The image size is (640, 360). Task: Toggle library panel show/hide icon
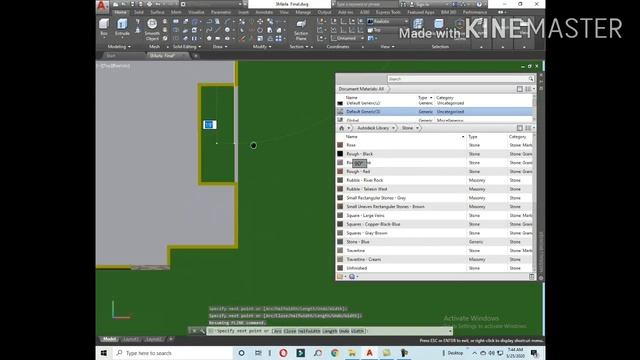tap(520, 128)
